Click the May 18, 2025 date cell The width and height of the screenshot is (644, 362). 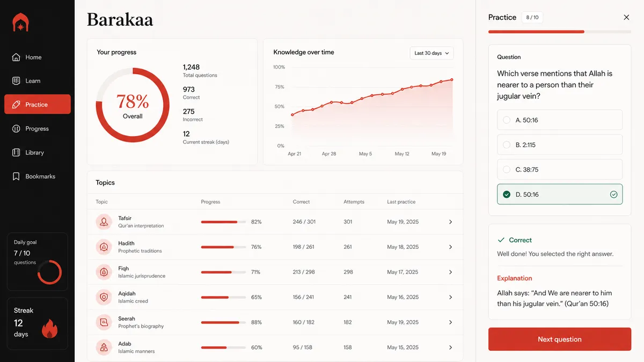point(402,247)
